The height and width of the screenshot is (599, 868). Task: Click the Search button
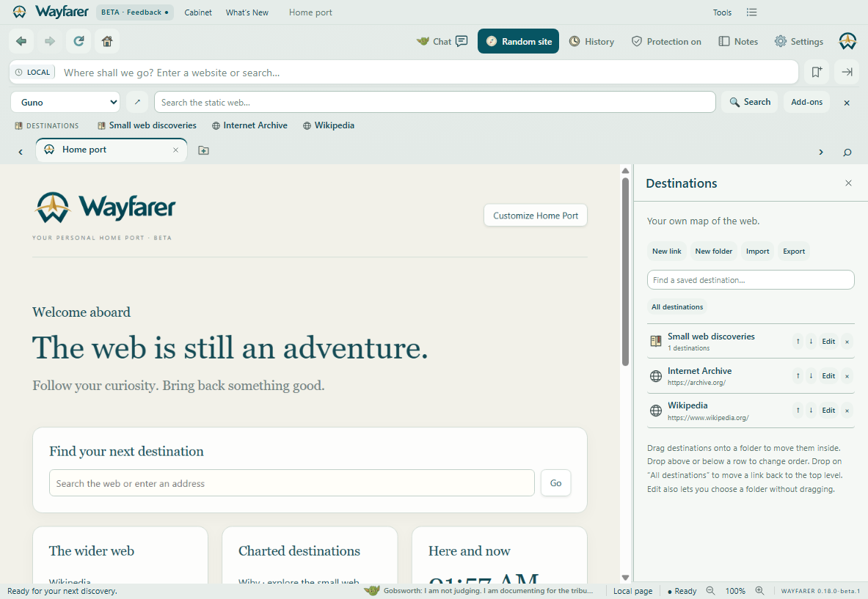coord(750,102)
